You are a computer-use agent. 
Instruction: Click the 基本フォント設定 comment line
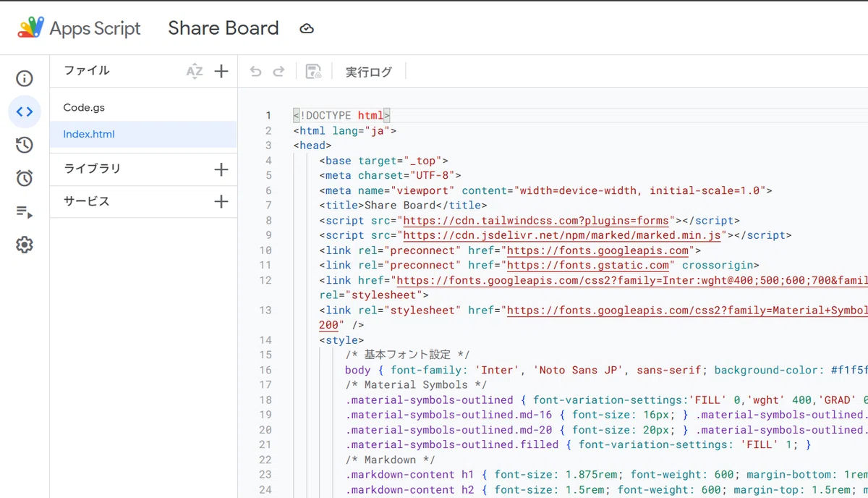[407, 355]
